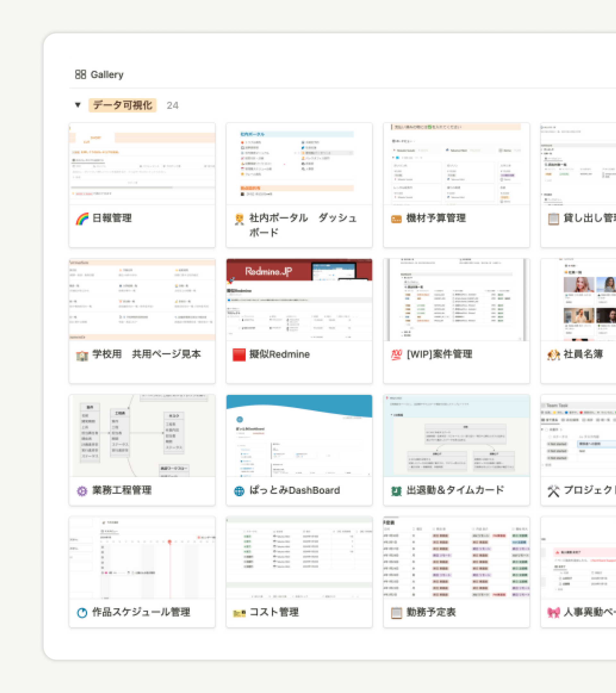Screen dimensions: 616x693
Task: Click the orange card icon for 機材予算管理
Action: point(396,219)
